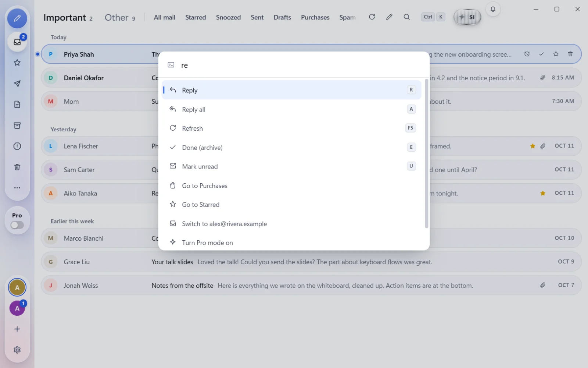The height and width of the screenshot is (368, 588).
Task: Switch to purple account avatar with badge 1
Action: (x=17, y=308)
